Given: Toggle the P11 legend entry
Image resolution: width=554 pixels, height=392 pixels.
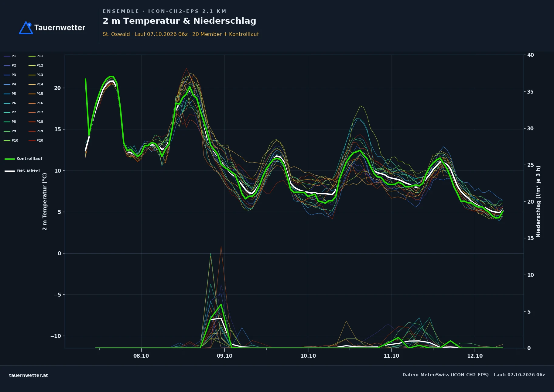Looking at the screenshot, I should coord(36,56).
